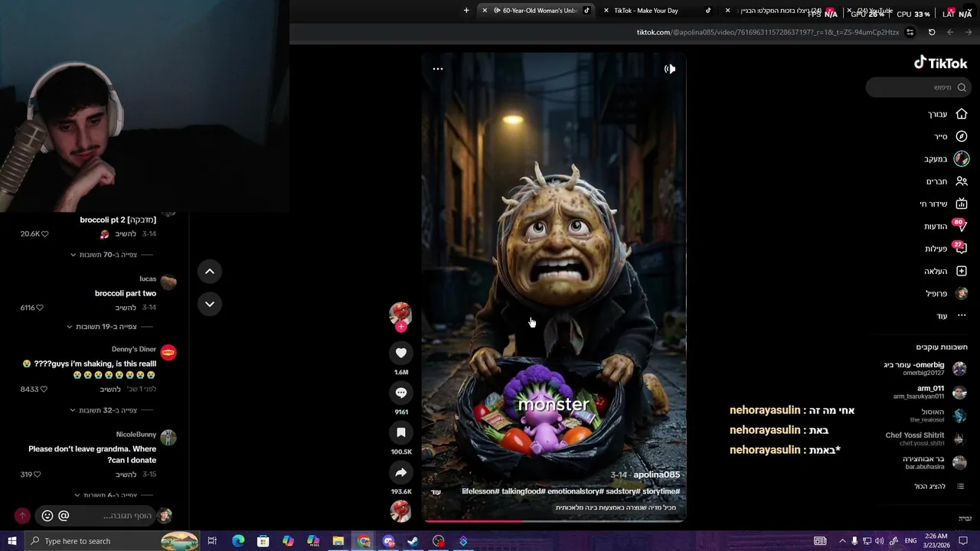The width and height of the screenshot is (980, 551).
Task: Open Microsoft Edge from the taskbar
Action: (238, 541)
